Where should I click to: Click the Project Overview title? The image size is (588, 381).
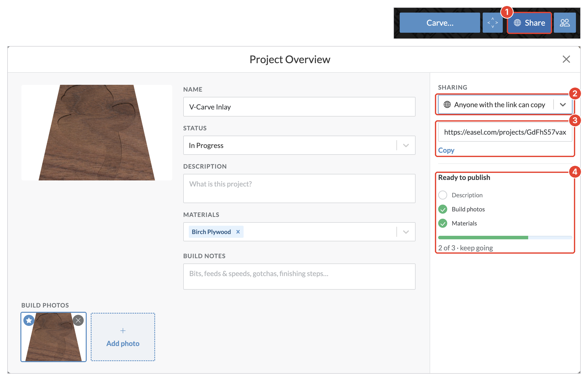[290, 60]
